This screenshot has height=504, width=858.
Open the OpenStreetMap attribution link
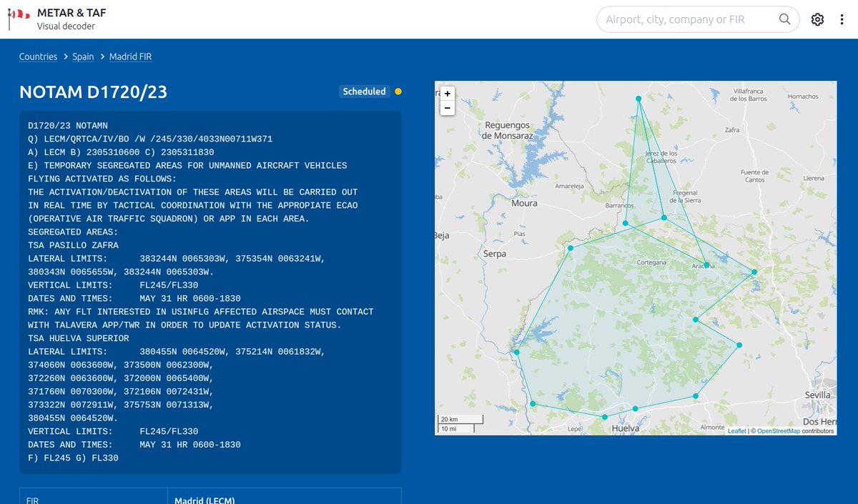pos(779,431)
